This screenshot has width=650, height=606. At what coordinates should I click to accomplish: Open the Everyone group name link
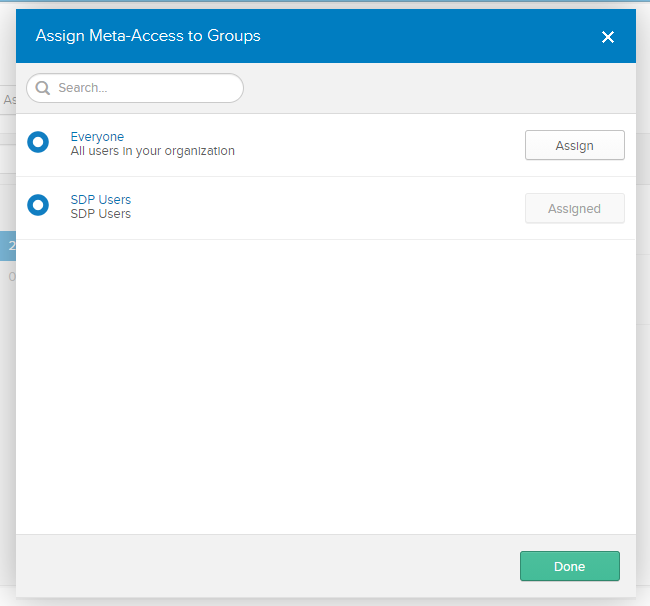97,137
